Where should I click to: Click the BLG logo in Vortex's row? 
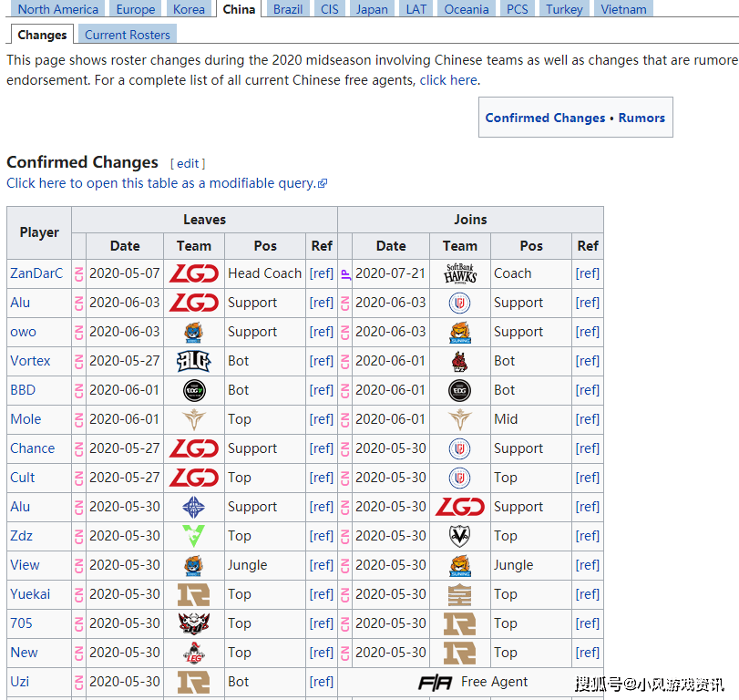[x=193, y=361]
